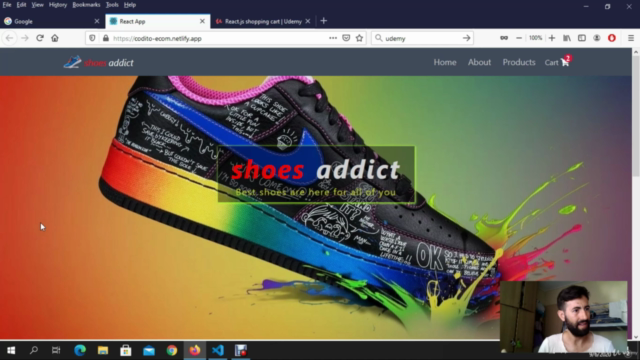Open the Bookmarks menu
Image resolution: width=640 pixels, height=360 pixels.
86,5
